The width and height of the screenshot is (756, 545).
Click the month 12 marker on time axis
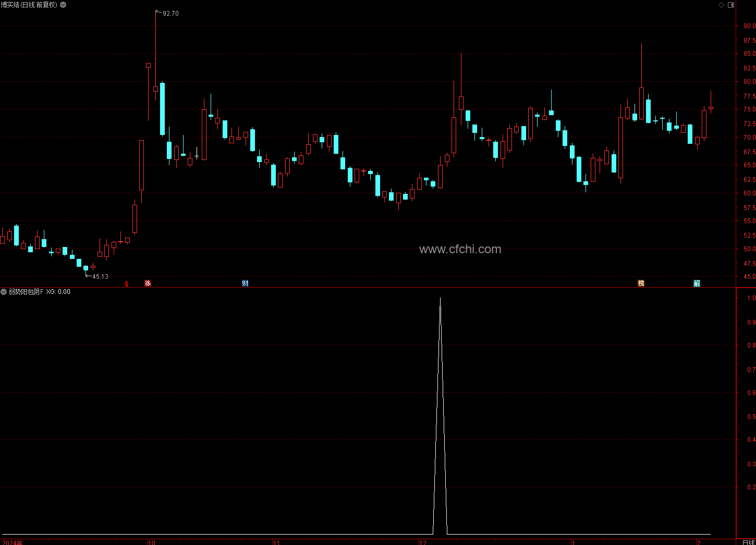click(423, 542)
